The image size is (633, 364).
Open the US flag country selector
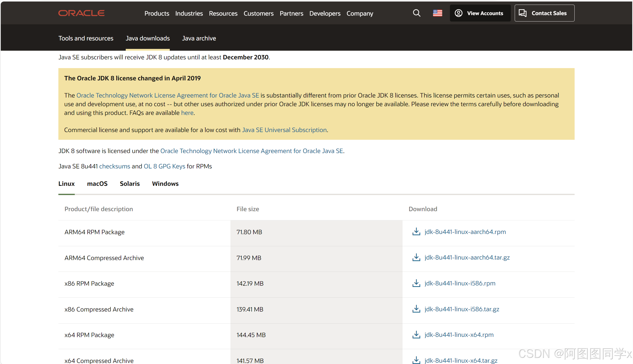click(x=437, y=13)
